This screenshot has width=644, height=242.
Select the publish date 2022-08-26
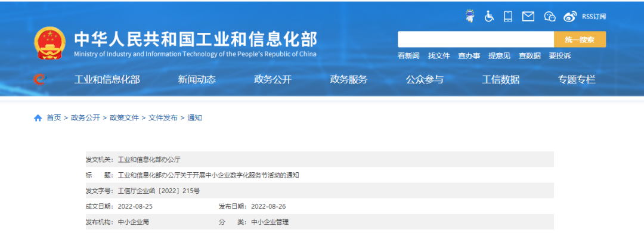click(268, 206)
